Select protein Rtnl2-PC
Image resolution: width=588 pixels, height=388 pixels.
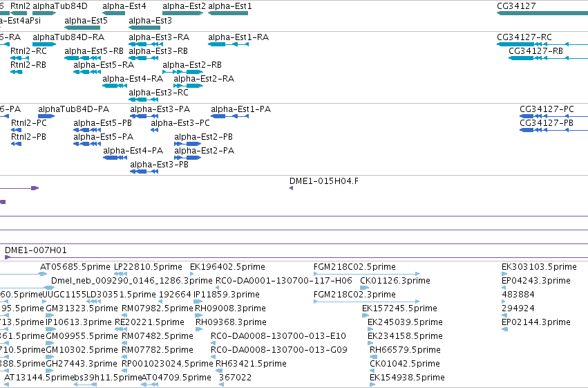[x=29, y=123]
